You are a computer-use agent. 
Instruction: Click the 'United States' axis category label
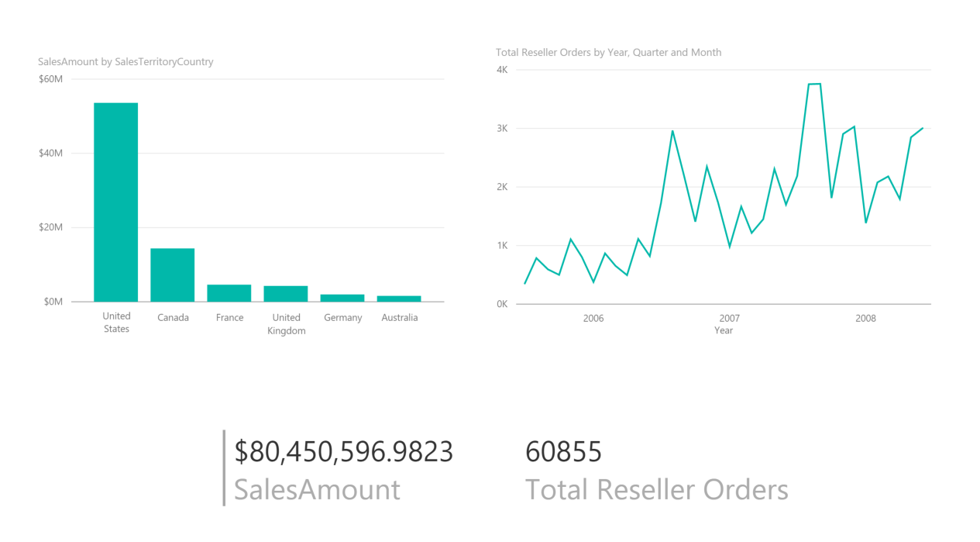pyautogui.click(x=116, y=323)
